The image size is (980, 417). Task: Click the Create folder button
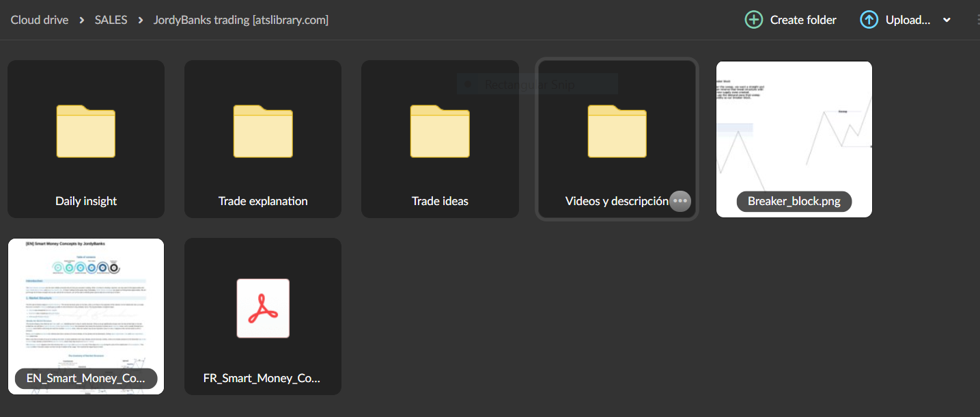coord(790,20)
